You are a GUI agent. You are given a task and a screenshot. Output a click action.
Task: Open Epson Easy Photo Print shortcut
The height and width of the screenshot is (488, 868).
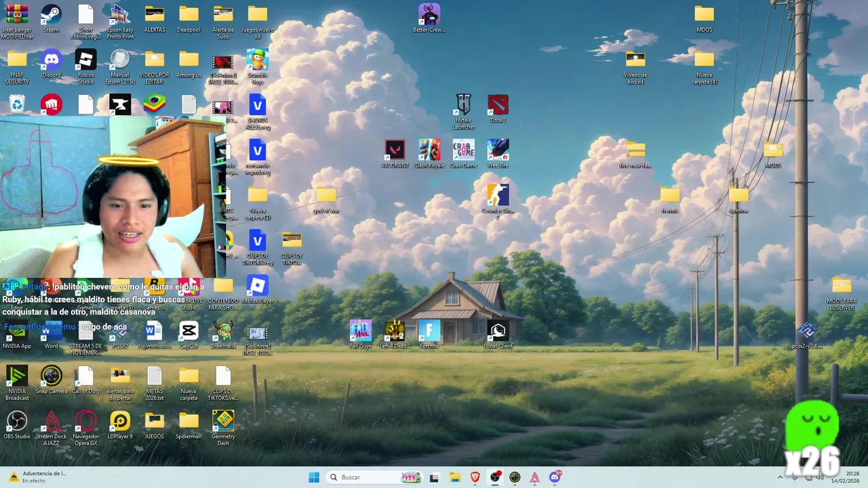click(x=120, y=22)
